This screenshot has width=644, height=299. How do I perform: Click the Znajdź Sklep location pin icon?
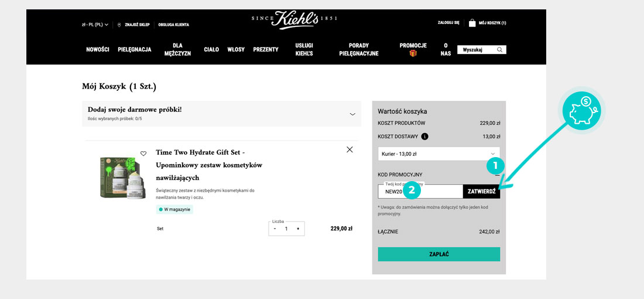pyautogui.click(x=119, y=25)
